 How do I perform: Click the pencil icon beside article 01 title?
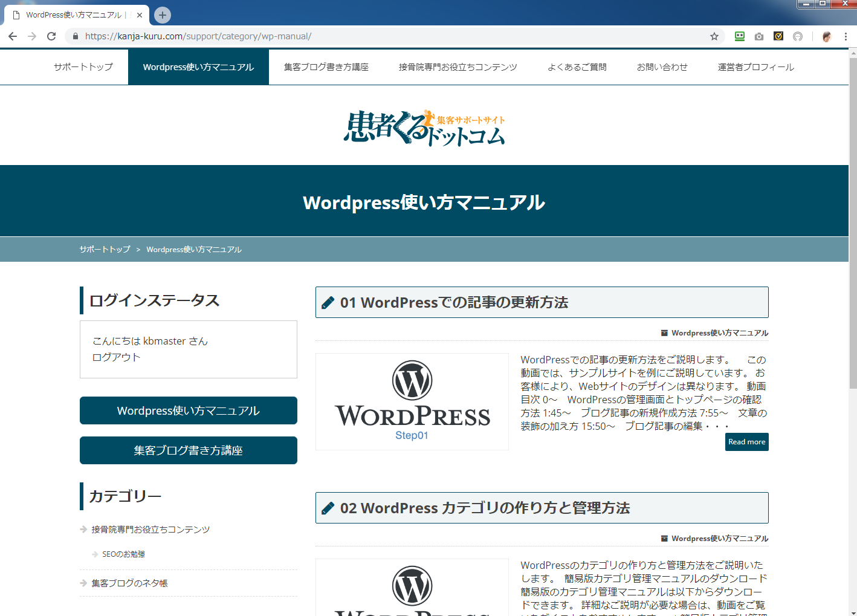point(328,303)
